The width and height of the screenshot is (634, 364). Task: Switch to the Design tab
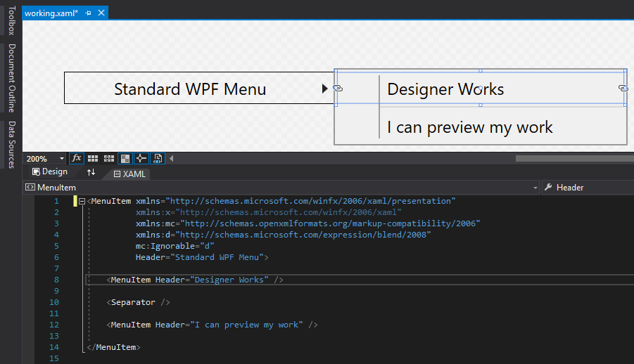[50, 172]
